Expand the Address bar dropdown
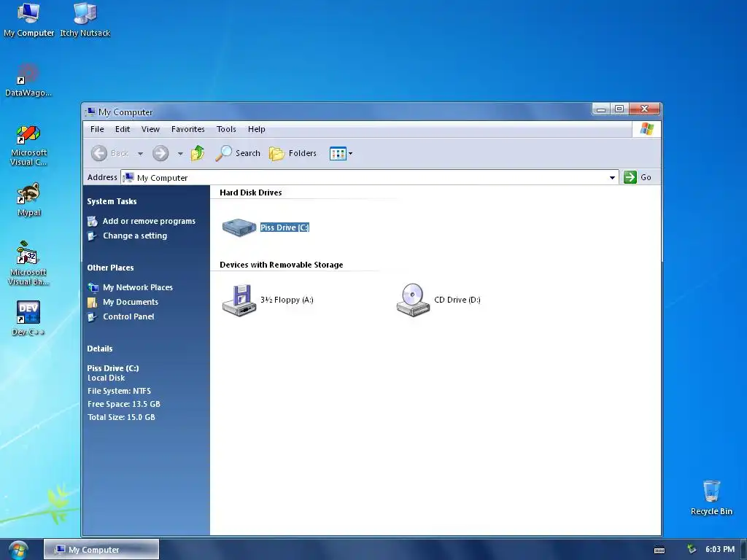The height and width of the screenshot is (560, 747). click(612, 178)
